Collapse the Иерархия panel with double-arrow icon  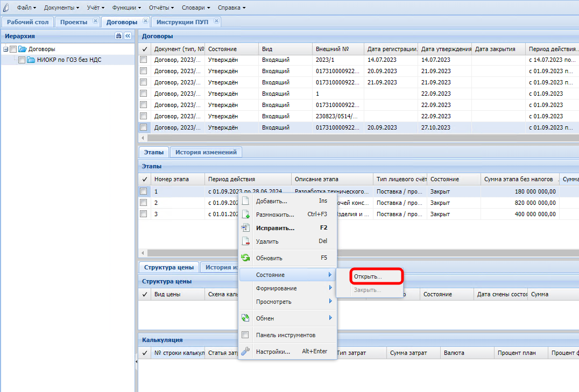click(x=128, y=36)
